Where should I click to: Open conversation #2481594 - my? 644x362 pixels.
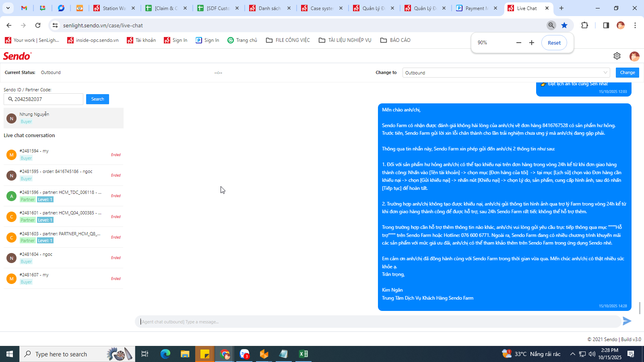click(64, 154)
